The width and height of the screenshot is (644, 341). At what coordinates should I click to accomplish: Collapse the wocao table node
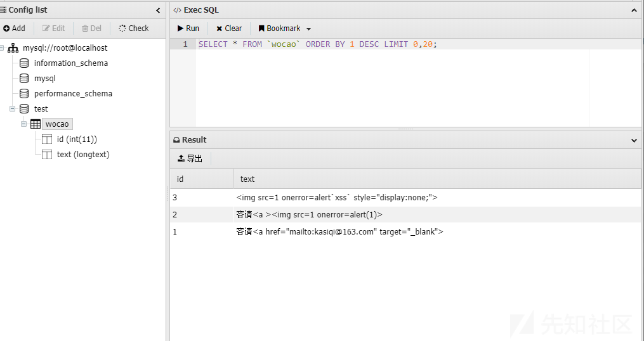click(x=24, y=124)
